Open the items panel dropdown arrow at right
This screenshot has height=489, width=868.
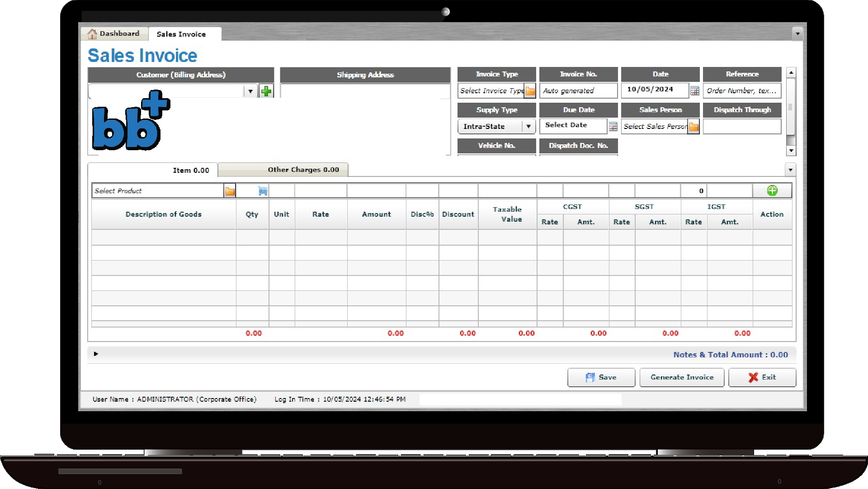[x=790, y=170]
